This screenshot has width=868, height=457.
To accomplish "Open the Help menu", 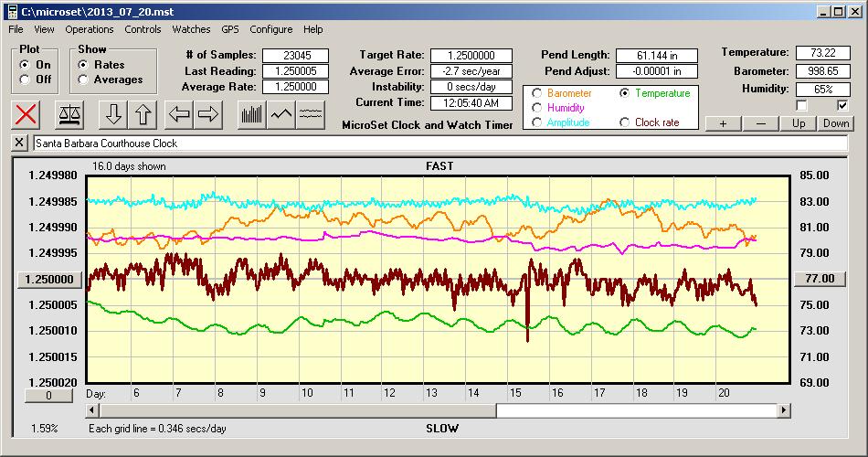I will pyautogui.click(x=312, y=29).
